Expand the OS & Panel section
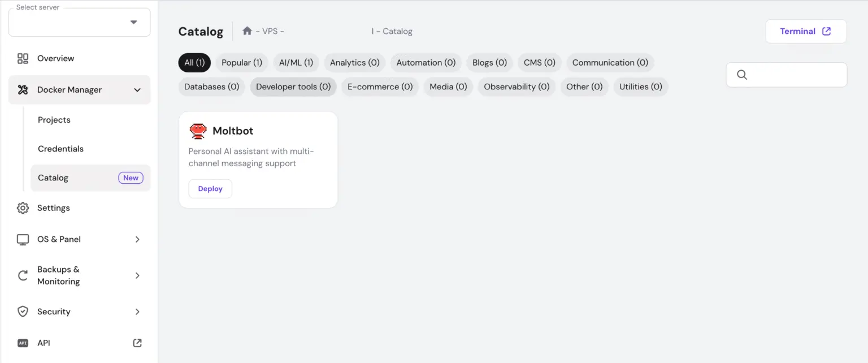 pyautogui.click(x=137, y=239)
